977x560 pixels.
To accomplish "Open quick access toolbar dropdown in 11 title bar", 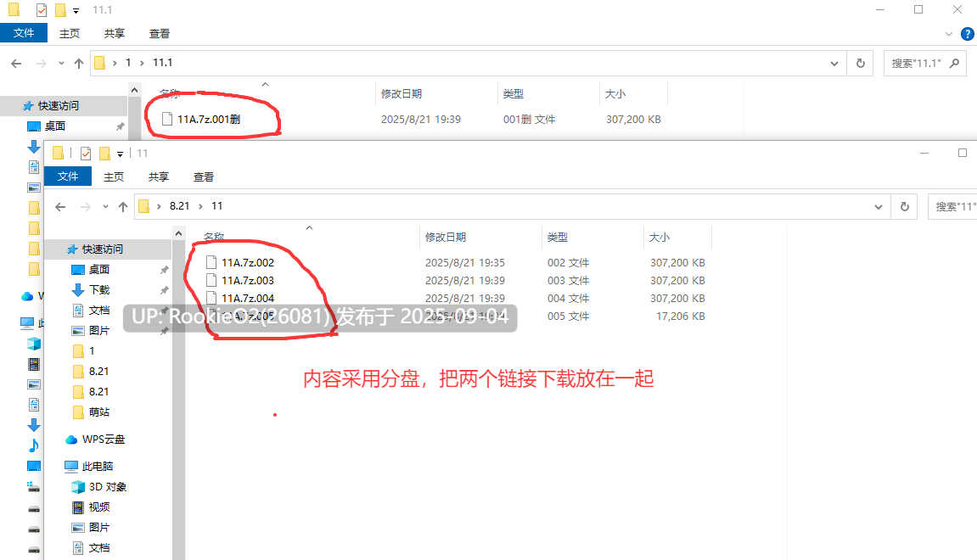I will click(x=121, y=154).
